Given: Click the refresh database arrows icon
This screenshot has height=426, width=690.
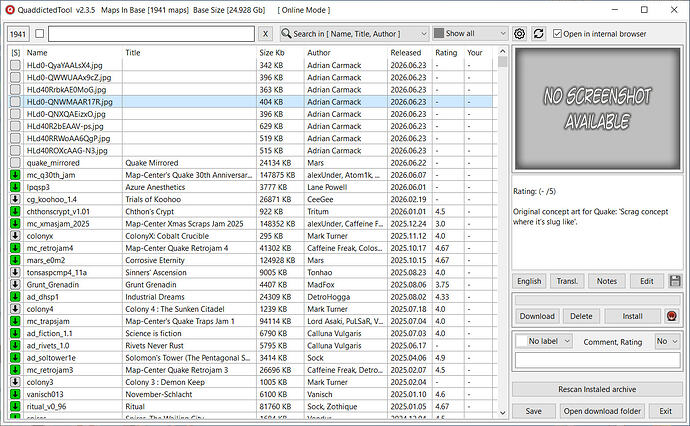Looking at the screenshot, I should 539,34.
